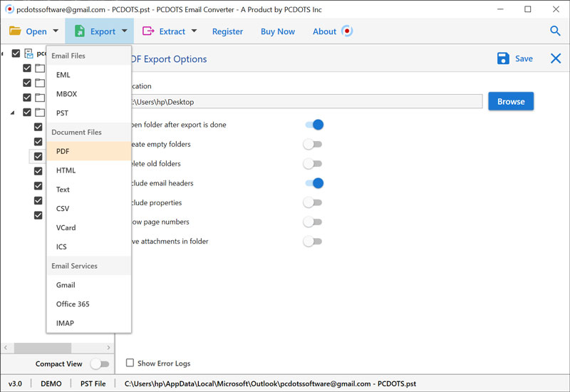The height and width of the screenshot is (392, 570).
Task: Collapse the expanded tree folder arrow
Action: point(12,113)
